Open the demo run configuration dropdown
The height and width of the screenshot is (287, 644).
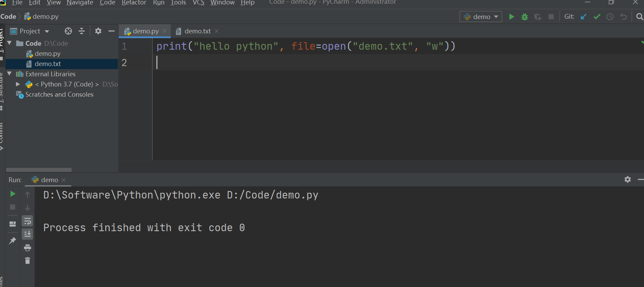[481, 17]
